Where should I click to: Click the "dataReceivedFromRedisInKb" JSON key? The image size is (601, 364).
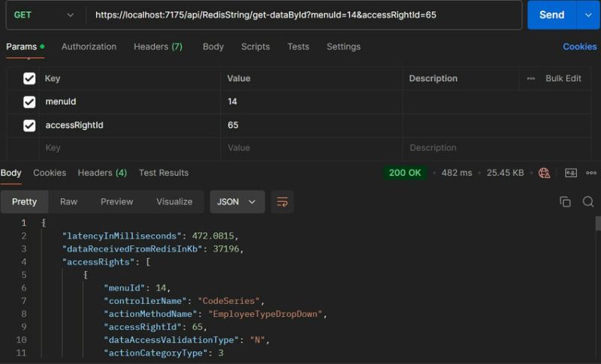point(132,249)
